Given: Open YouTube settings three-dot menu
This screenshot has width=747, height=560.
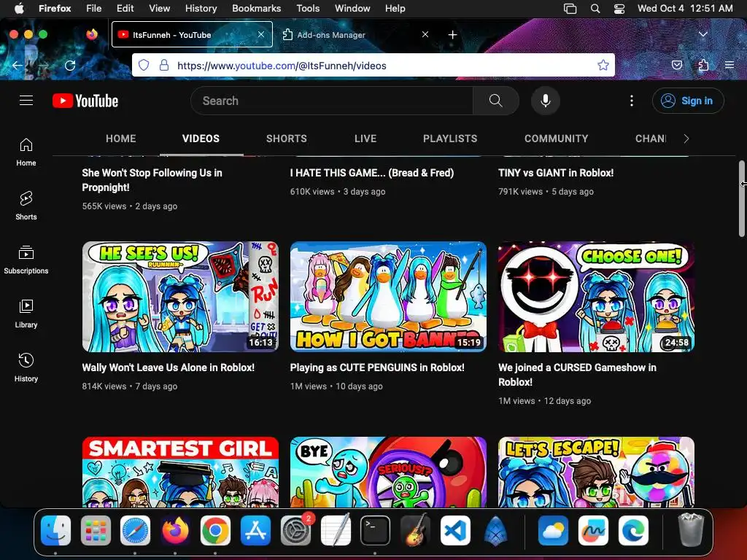Looking at the screenshot, I should point(631,101).
